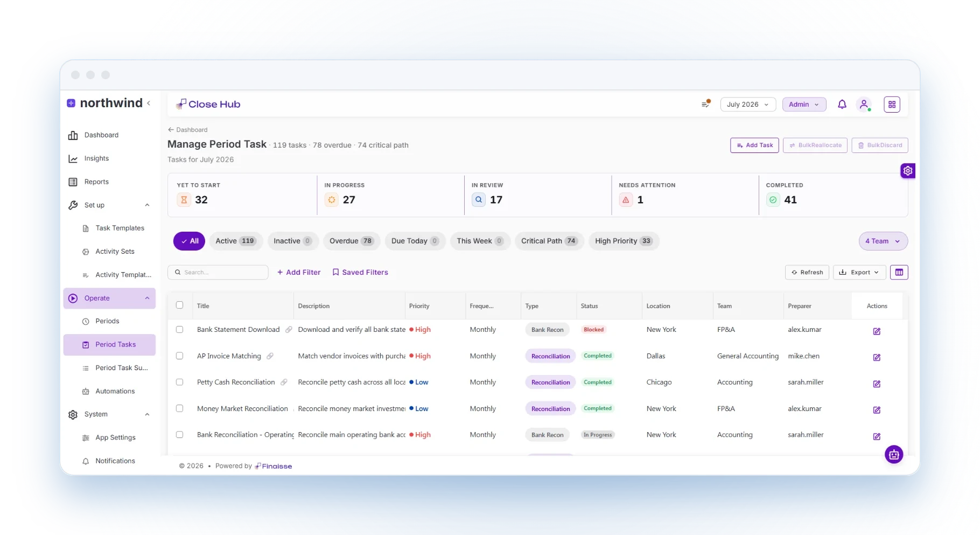980x535 pixels.
Task: Edit the Bank Reconciliation - Operating task
Action: (877, 436)
